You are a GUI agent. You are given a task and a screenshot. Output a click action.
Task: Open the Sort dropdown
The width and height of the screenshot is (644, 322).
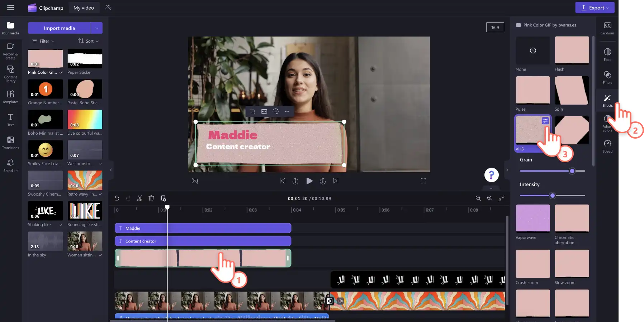pyautogui.click(x=88, y=41)
